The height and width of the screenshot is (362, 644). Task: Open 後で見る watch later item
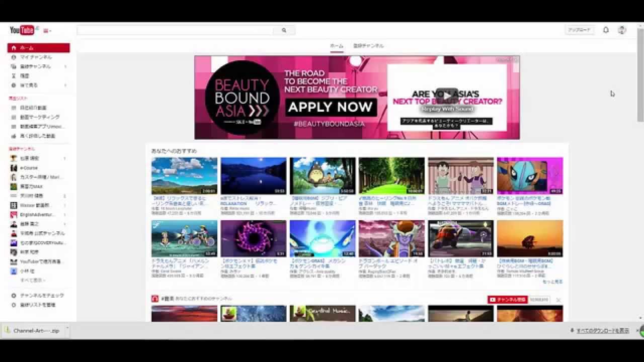[x=38, y=85]
